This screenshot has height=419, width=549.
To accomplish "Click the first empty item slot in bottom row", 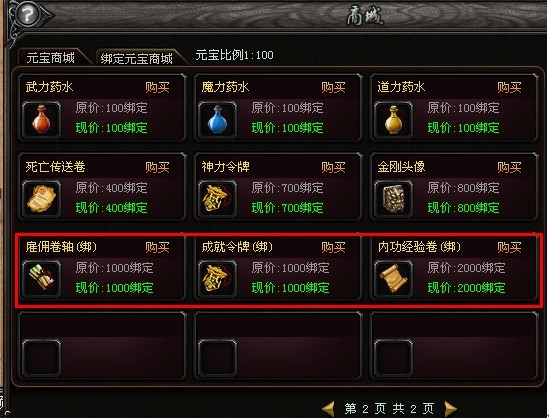I will click(x=41, y=358).
